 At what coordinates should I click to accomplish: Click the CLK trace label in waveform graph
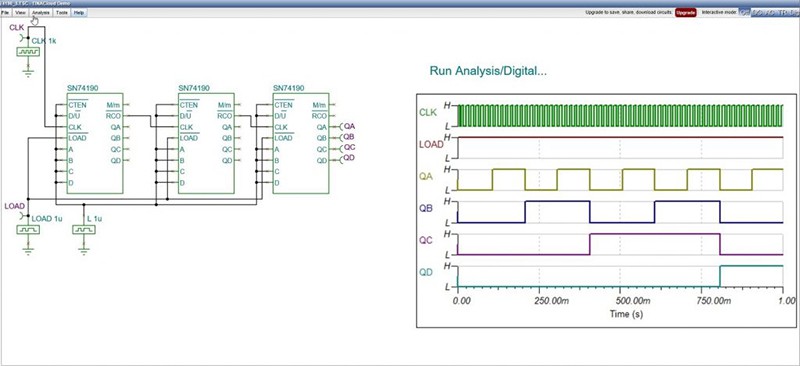tap(428, 112)
